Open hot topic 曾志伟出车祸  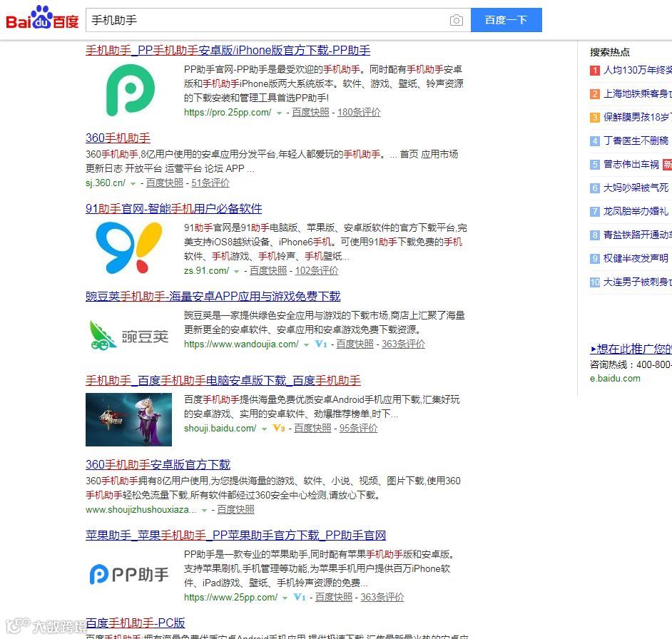coord(631,165)
